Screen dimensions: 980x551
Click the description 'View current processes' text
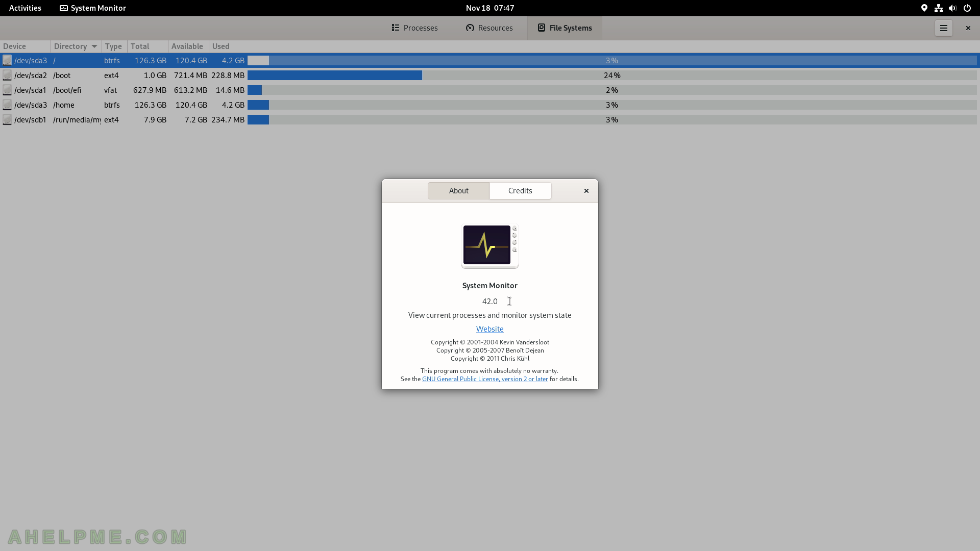click(490, 315)
